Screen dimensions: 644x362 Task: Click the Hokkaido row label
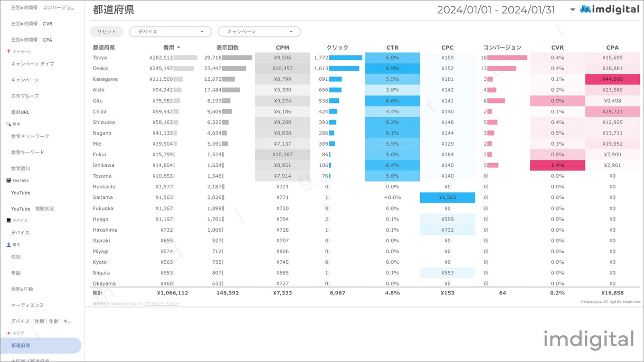tap(103, 187)
